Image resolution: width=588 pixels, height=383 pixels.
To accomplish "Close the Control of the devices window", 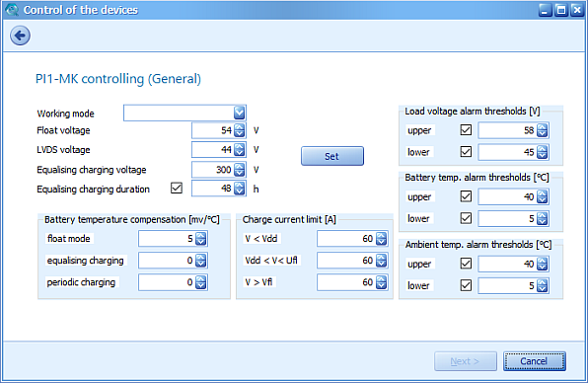I will click(577, 10).
